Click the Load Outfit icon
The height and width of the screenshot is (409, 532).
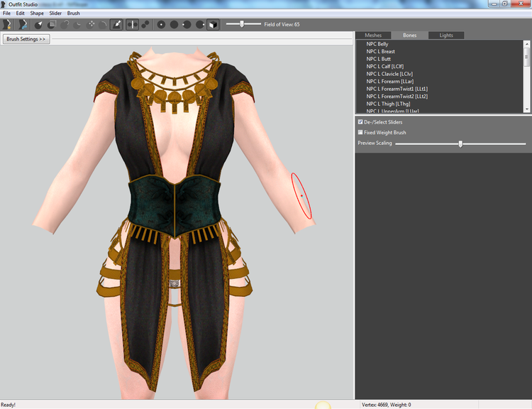(23, 24)
